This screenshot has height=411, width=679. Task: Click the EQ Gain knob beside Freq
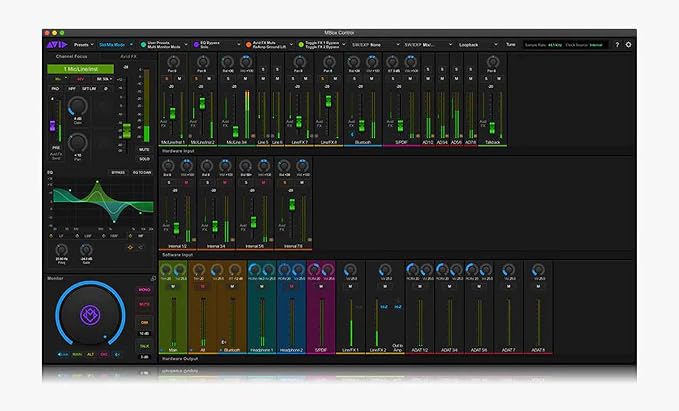86,250
